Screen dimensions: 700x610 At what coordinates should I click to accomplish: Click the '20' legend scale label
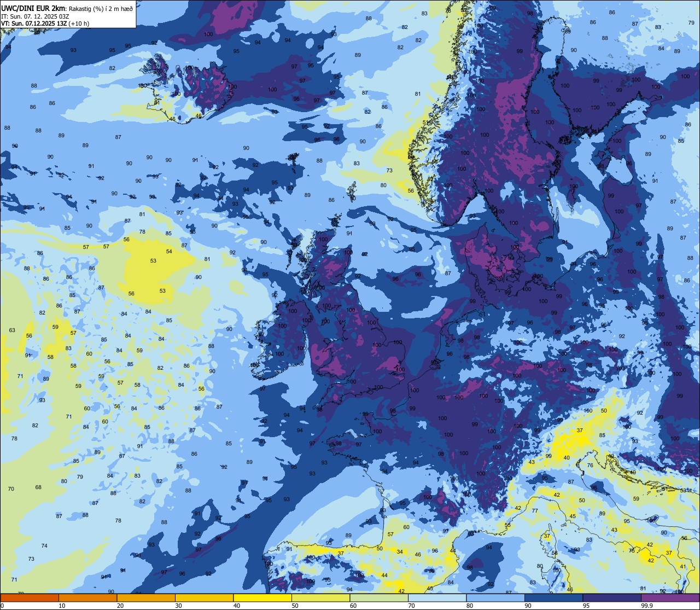coord(120,606)
